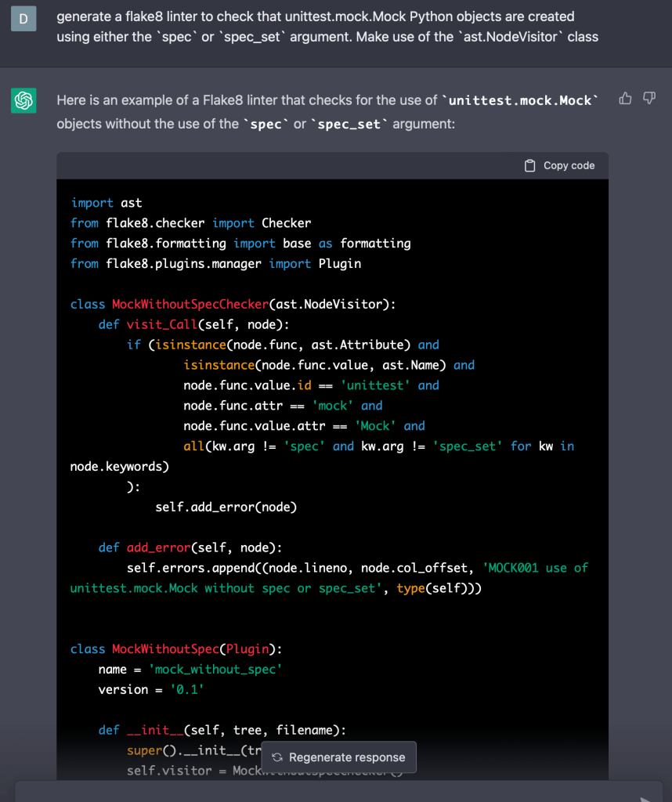Click the 'mock_without_spec' name string
The height and width of the screenshot is (802, 672).
click(x=215, y=669)
